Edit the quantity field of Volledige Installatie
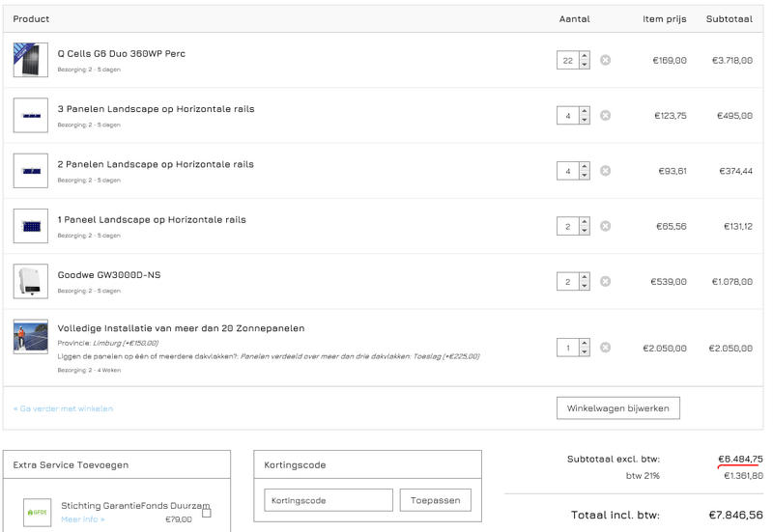Image resolution: width=773 pixels, height=532 pixels. click(568, 348)
